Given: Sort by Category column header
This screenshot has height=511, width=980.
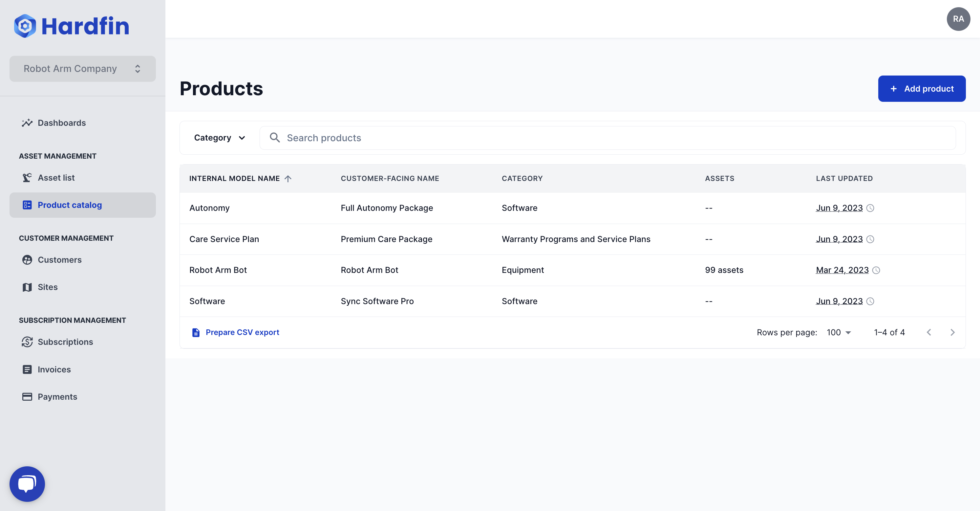Looking at the screenshot, I should point(522,179).
